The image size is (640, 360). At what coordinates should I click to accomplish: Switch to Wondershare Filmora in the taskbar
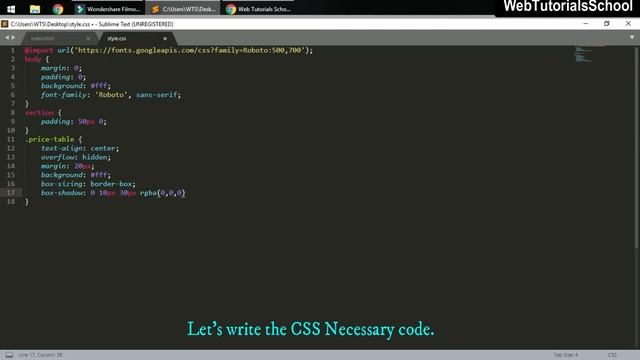pos(109,9)
